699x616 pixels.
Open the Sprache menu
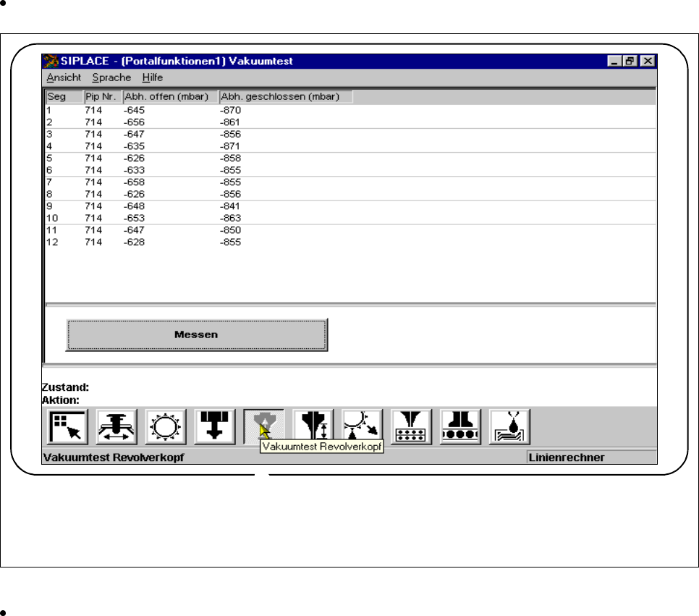pyautogui.click(x=111, y=77)
